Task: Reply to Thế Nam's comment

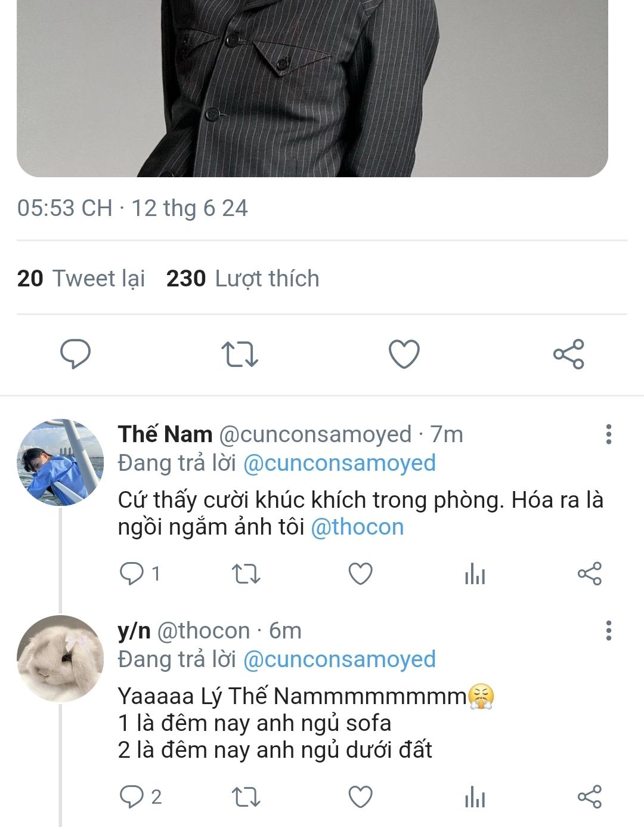Action: click(132, 574)
